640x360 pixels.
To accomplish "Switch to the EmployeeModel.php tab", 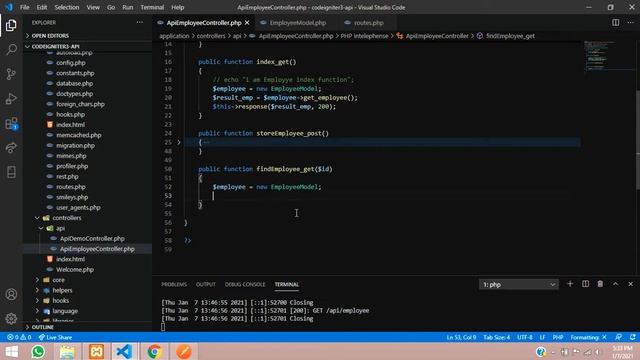I will (297, 23).
